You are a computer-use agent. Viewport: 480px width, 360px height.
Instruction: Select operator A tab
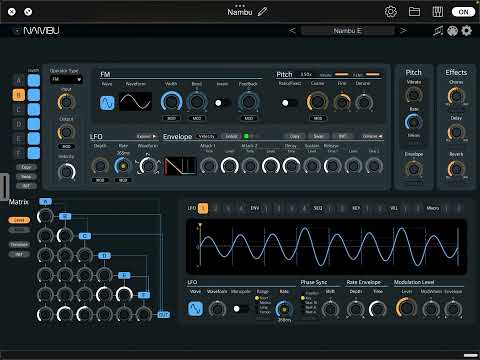click(19, 80)
